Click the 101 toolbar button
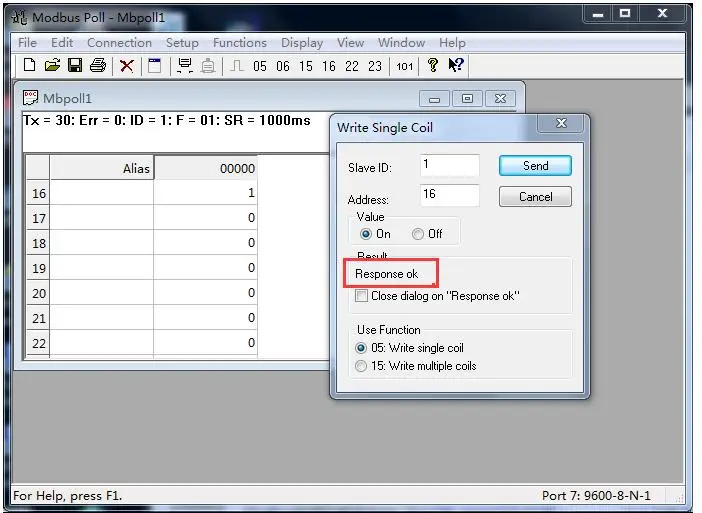The height and width of the screenshot is (513, 702). pos(405,66)
